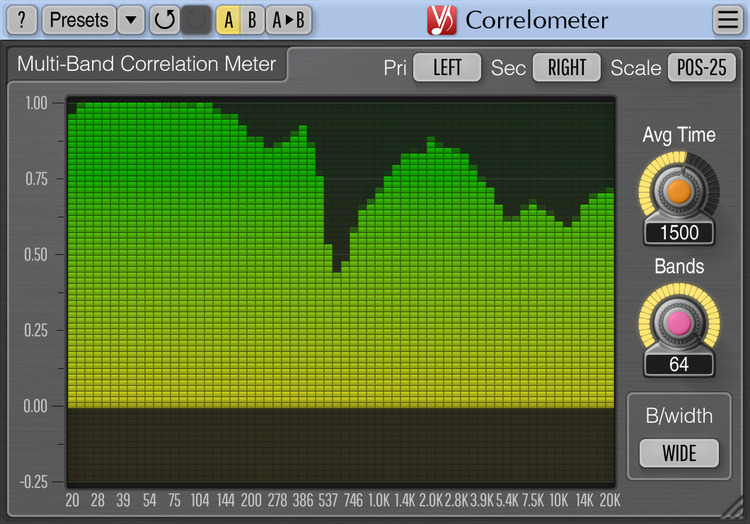Open the question mark help button

click(22, 20)
